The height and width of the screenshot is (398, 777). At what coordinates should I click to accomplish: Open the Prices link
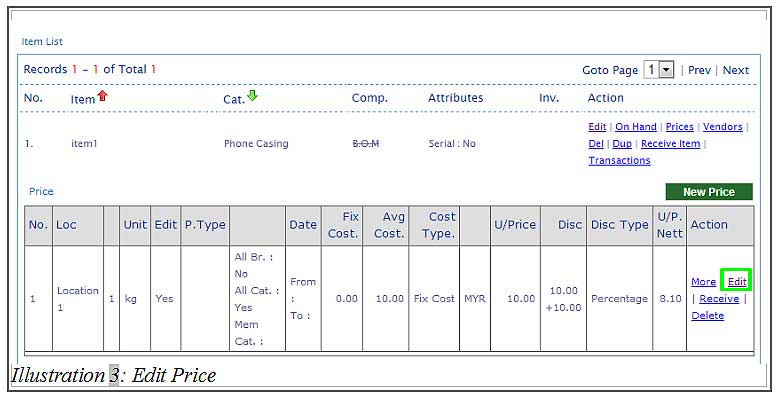coord(679,127)
